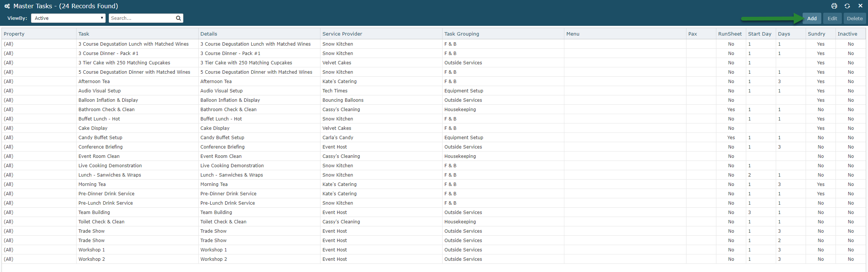The image size is (868, 272).
Task: Click Start Day '2' in Lunch Sanwiches row
Action: click(749, 175)
